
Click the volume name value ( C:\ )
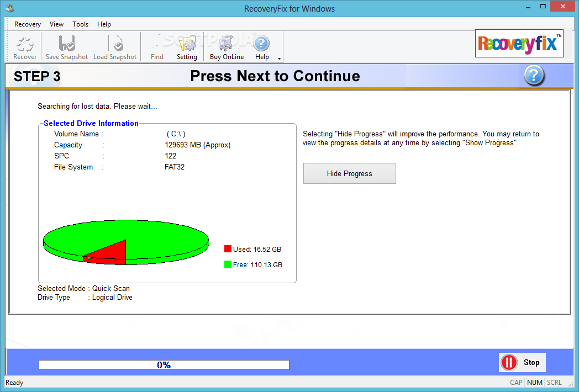[176, 134]
